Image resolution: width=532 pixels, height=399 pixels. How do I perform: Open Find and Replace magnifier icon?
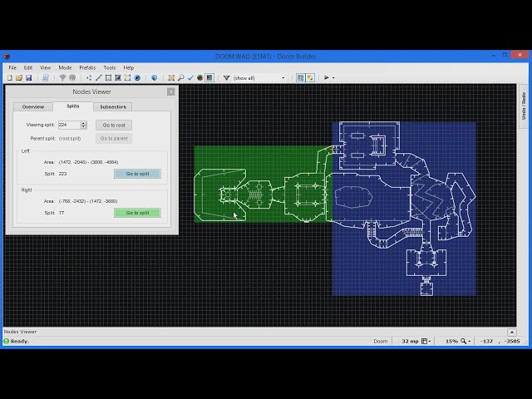coord(181,78)
